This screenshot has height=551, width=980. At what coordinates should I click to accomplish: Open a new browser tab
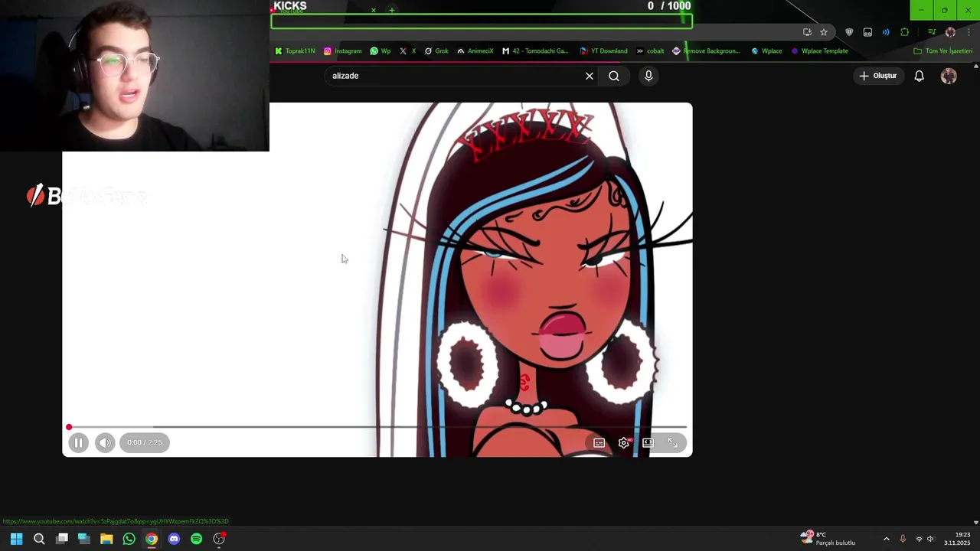coord(391,11)
